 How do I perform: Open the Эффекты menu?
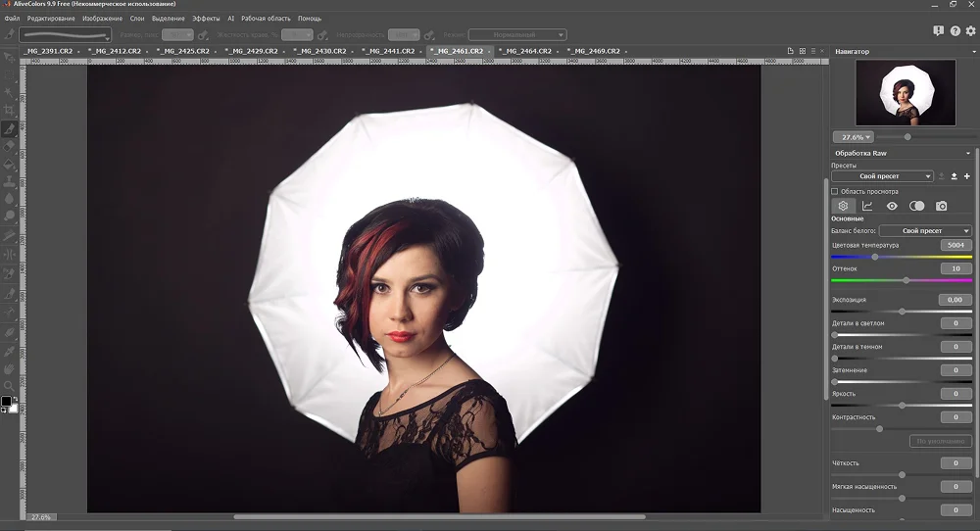(x=206, y=19)
